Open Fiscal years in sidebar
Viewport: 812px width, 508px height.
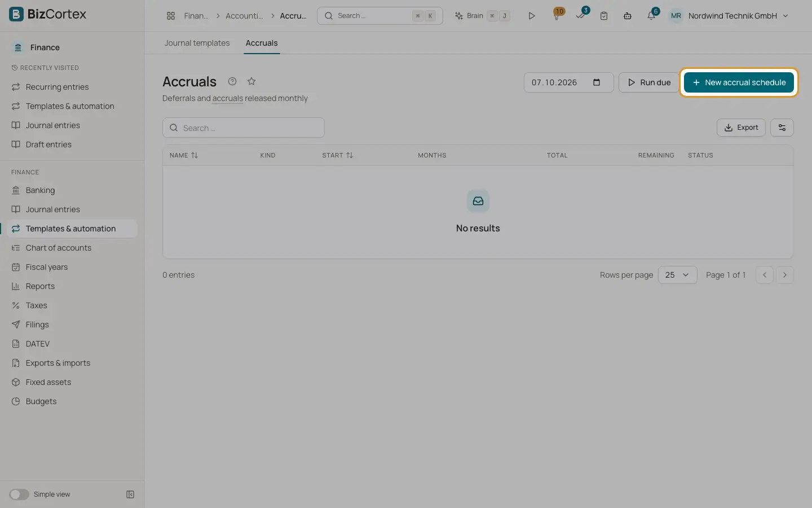pos(72,267)
